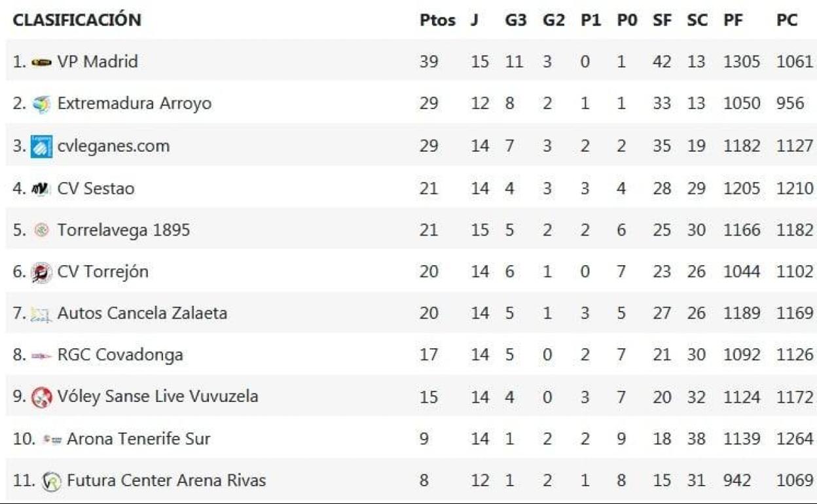The width and height of the screenshot is (817, 504).
Task: Click the CLASIFICACIÓN heading
Action: pos(77,20)
